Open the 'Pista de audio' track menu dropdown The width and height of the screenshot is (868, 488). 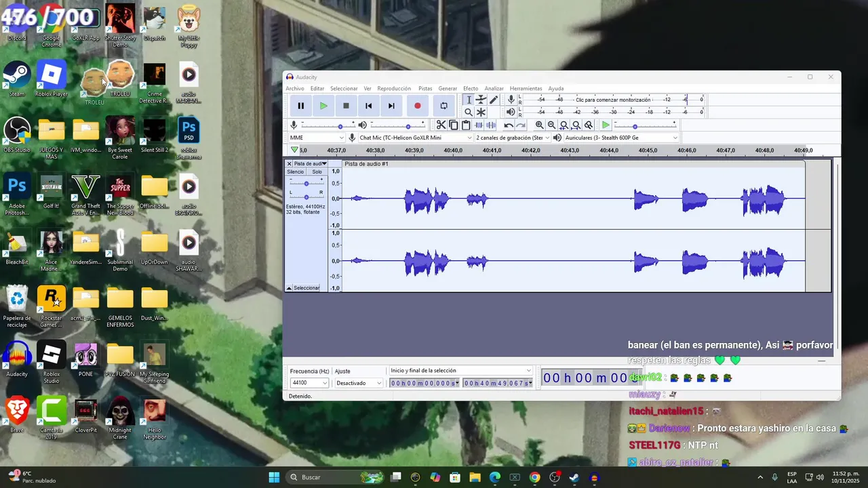tap(311, 163)
